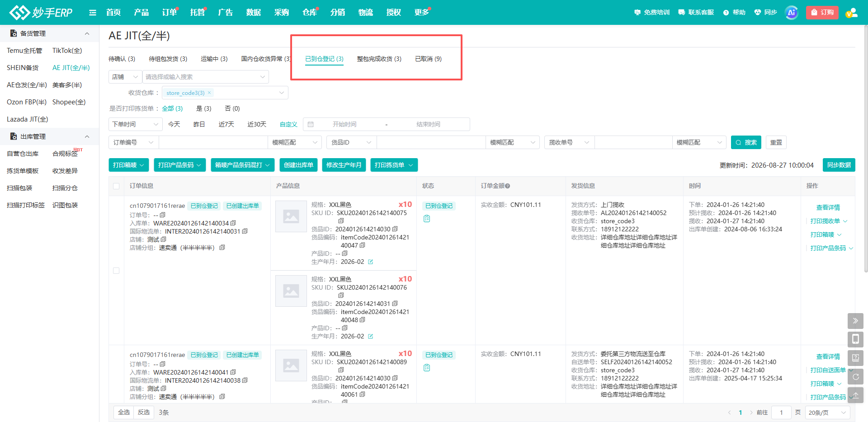The height and width of the screenshot is (422, 868).
Task: Choose the 今天 quick date option
Action: coord(174,124)
